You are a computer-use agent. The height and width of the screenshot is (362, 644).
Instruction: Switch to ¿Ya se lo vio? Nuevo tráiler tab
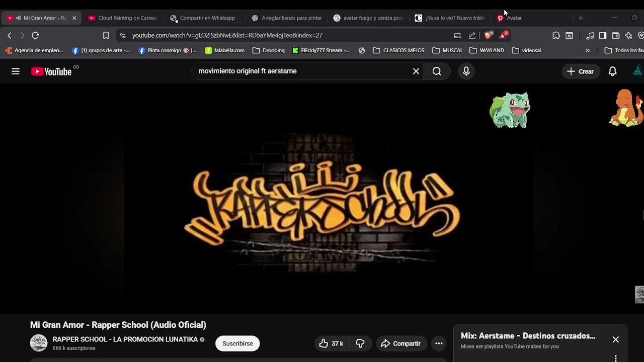[x=450, y=18]
